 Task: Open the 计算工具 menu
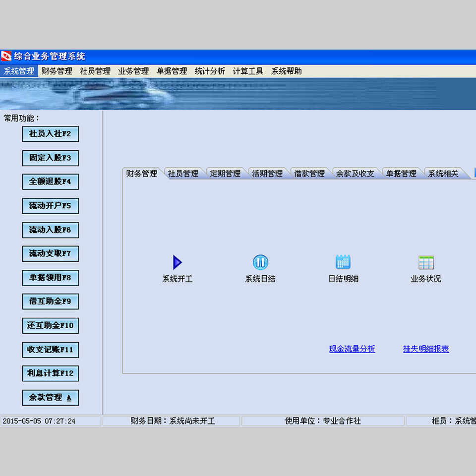click(248, 71)
